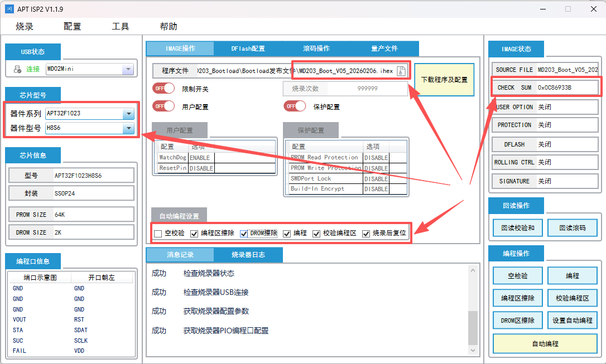The image size is (606, 364).
Task: Uncheck the 烧录后复位 checkbox
Action: [367, 234]
